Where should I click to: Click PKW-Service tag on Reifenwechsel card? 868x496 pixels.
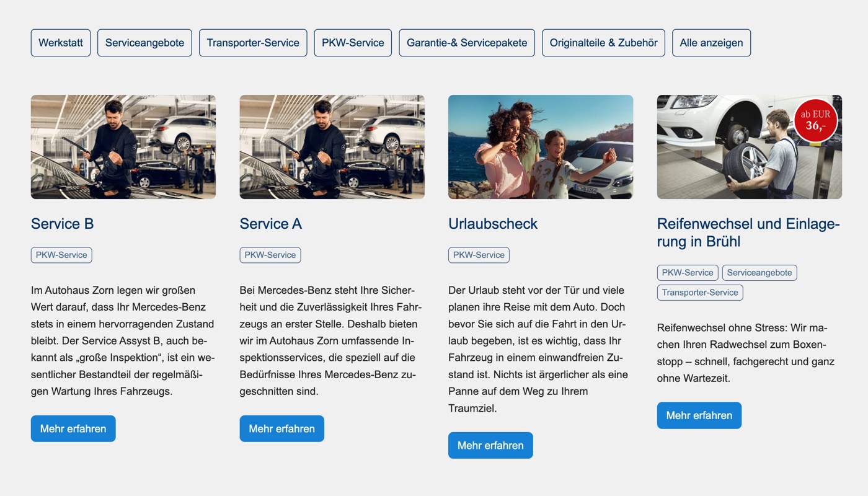[x=688, y=273]
